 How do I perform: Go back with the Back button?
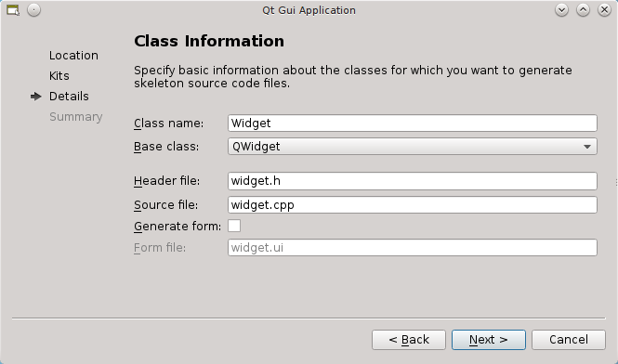pos(409,340)
